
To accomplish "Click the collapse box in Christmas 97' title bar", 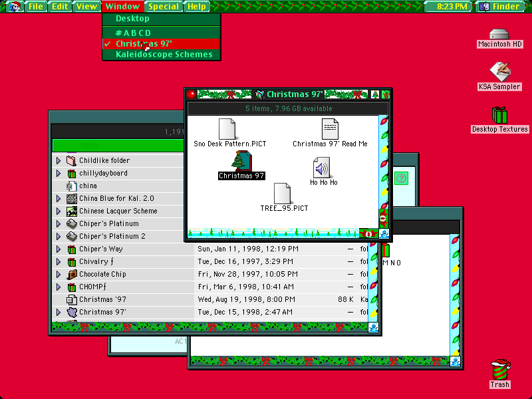I will pyautogui.click(x=386, y=94).
